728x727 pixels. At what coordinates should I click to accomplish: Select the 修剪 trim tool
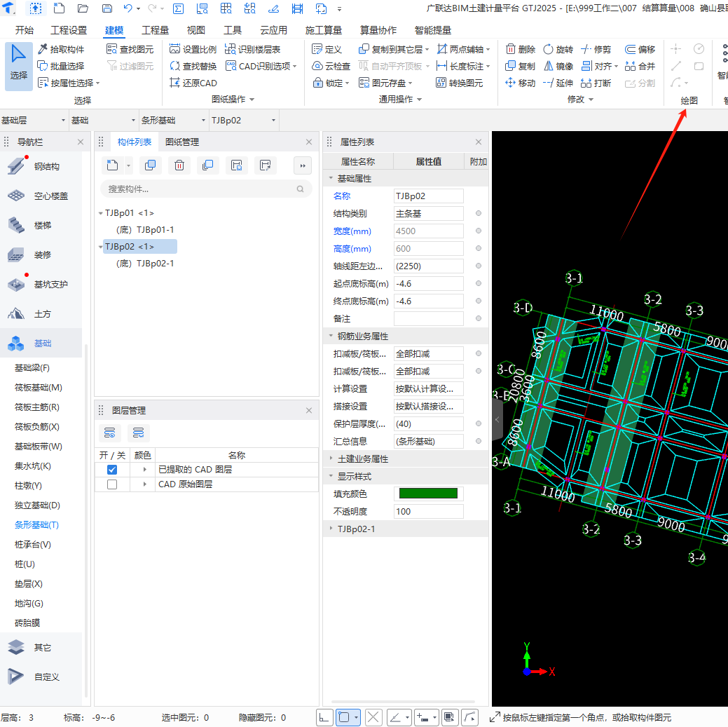[596, 49]
